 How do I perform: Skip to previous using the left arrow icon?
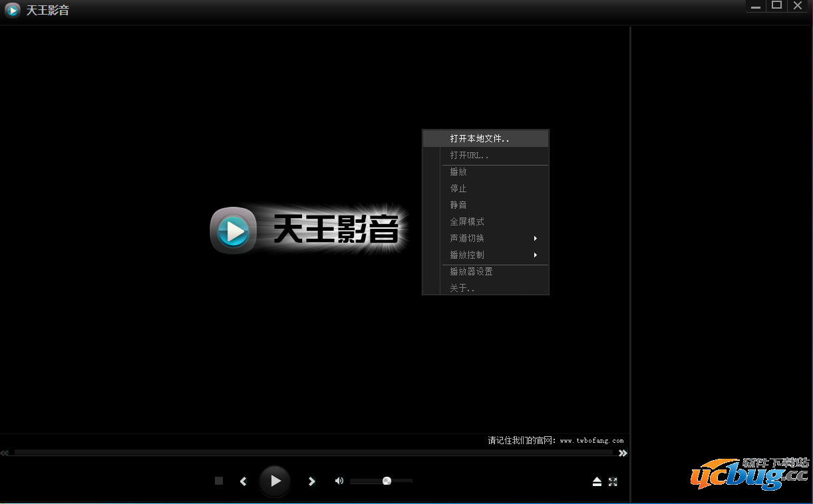[x=243, y=481]
